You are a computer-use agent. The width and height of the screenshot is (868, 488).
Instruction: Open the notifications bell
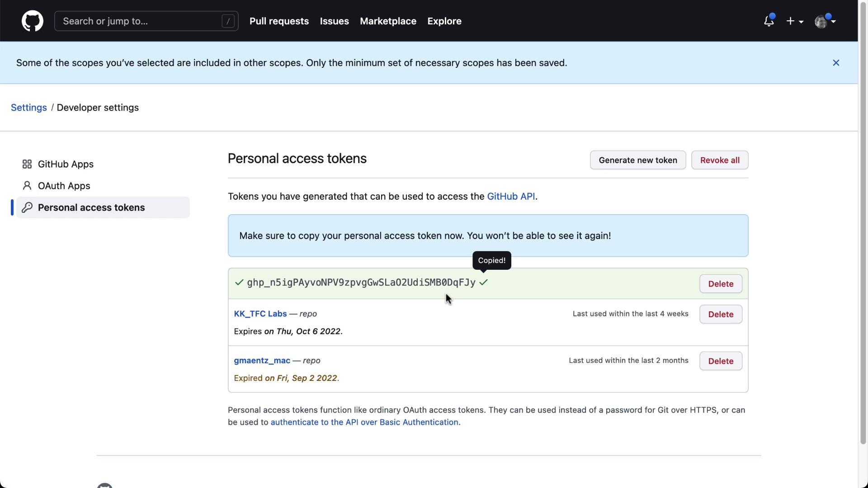tap(769, 21)
